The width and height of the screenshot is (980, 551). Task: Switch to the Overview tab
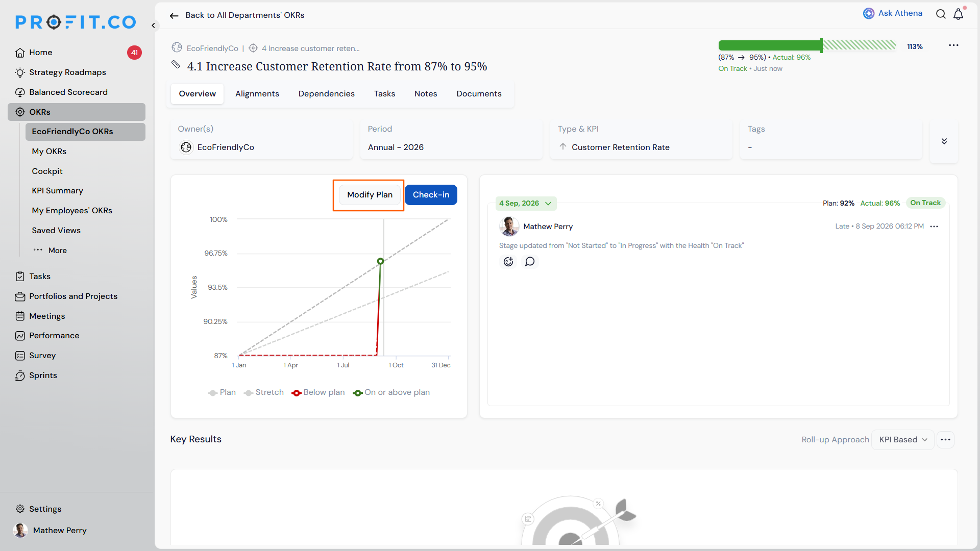point(197,94)
